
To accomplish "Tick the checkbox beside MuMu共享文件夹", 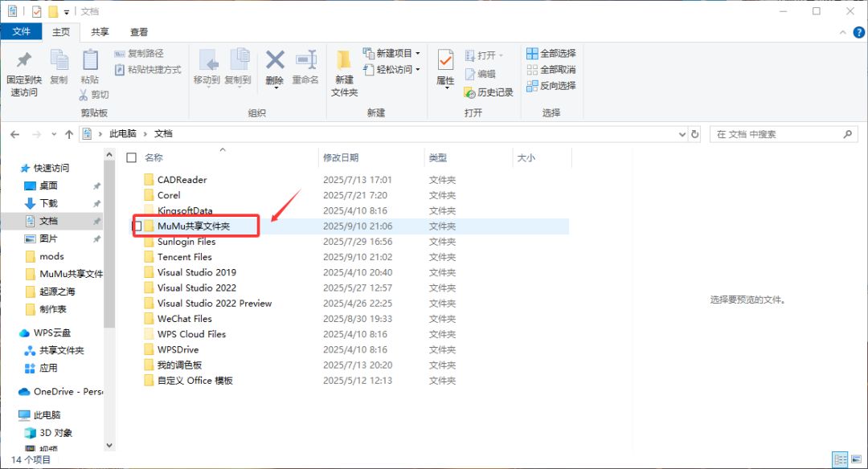I will point(138,226).
